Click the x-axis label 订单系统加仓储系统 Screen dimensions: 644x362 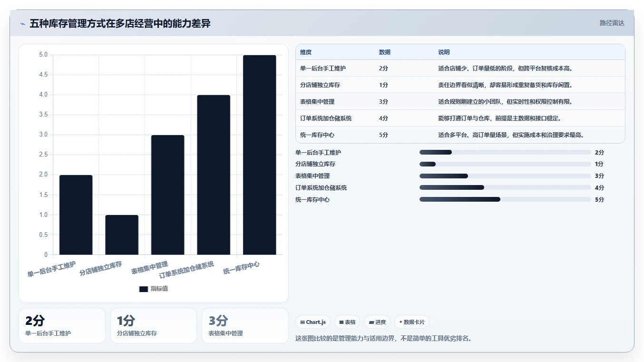click(186, 269)
